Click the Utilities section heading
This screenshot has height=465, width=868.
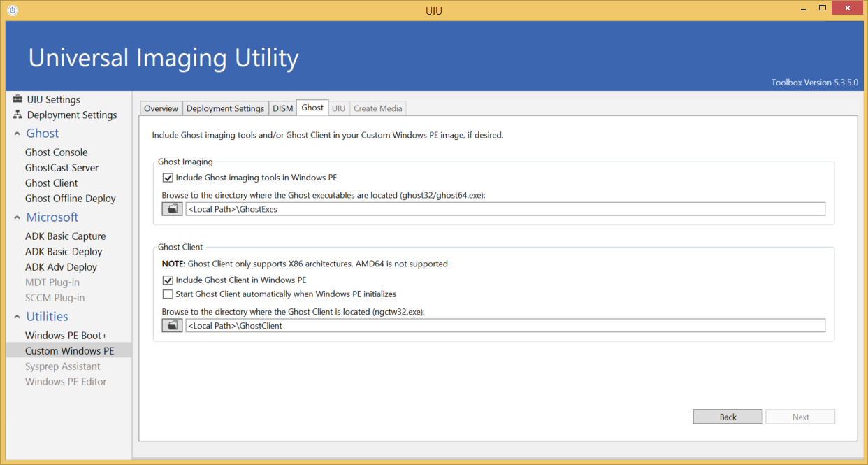coord(48,316)
